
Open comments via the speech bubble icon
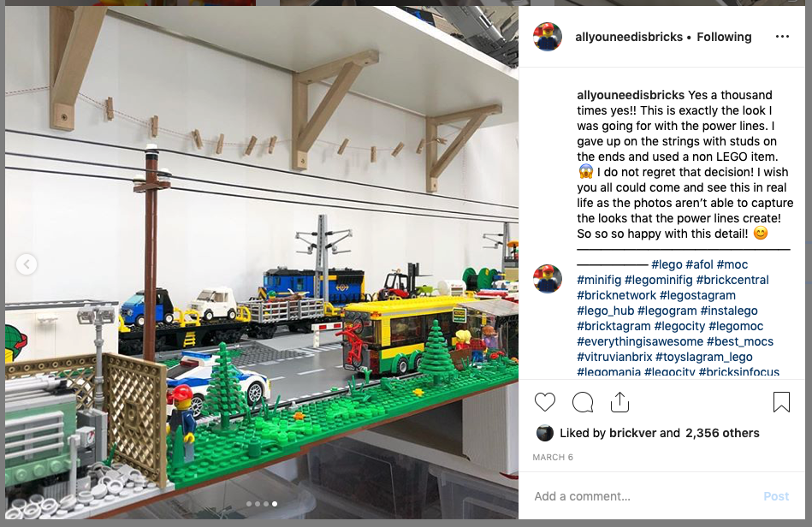point(583,402)
